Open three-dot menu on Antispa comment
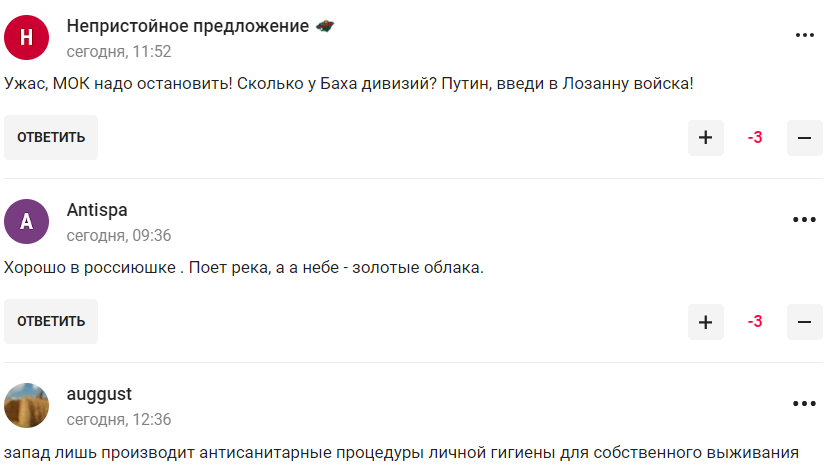 [x=805, y=219]
